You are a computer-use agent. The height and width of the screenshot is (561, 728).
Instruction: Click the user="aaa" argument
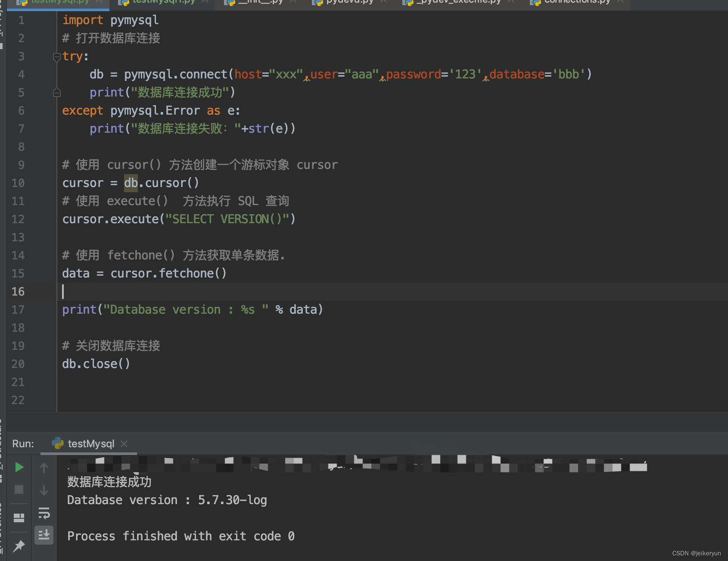345,75
